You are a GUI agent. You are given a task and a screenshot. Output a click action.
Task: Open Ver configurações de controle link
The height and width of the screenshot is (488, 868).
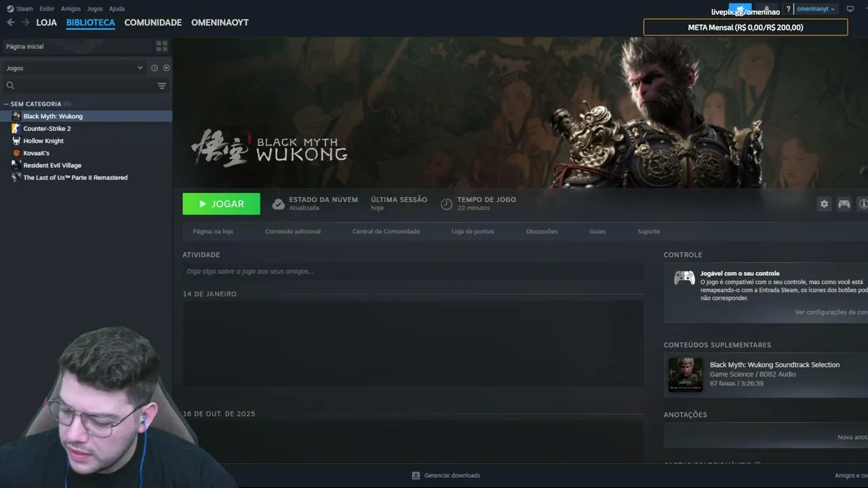[x=831, y=312]
